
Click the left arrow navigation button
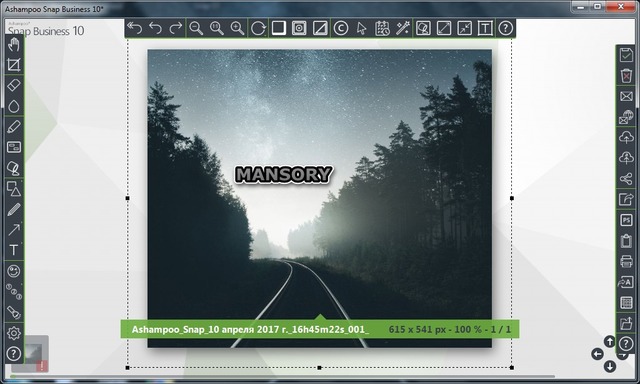click(598, 354)
